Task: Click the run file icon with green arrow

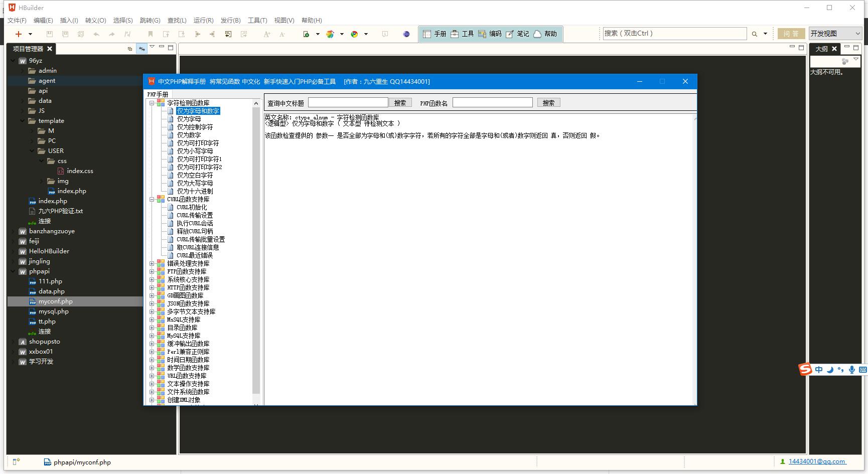Action: click(306, 34)
